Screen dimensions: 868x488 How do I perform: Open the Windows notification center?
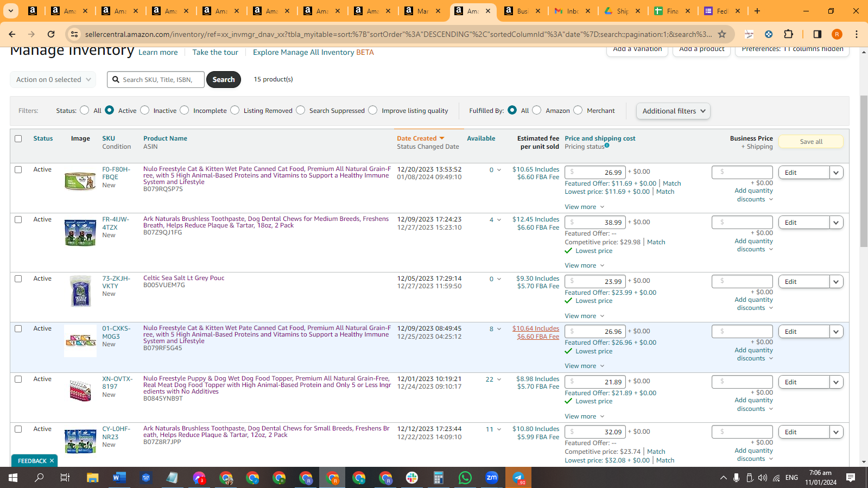[851, 478]
